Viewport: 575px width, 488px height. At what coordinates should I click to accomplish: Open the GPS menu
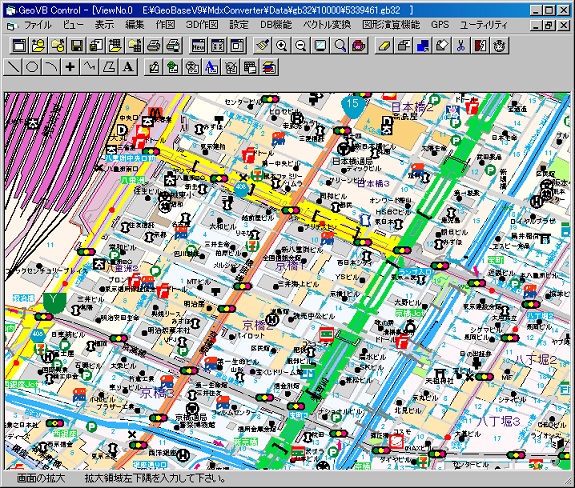(440, 25)
